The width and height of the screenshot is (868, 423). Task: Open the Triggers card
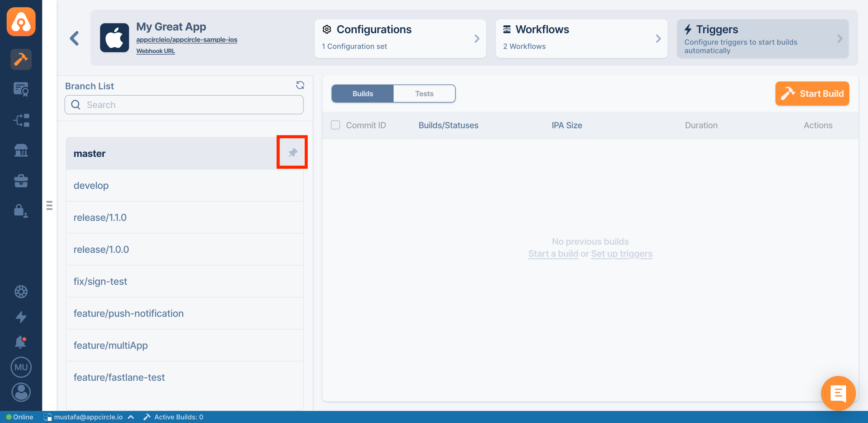(763, 38)
